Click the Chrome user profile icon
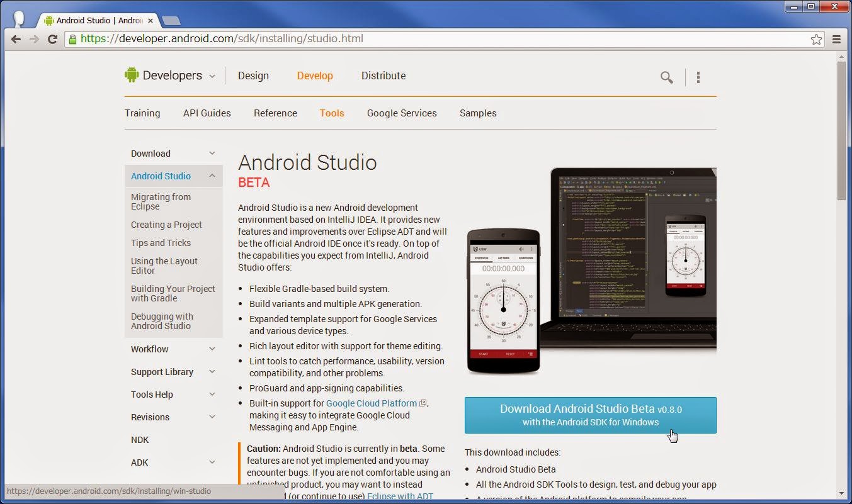852x504 pixels. pos(19,19)
